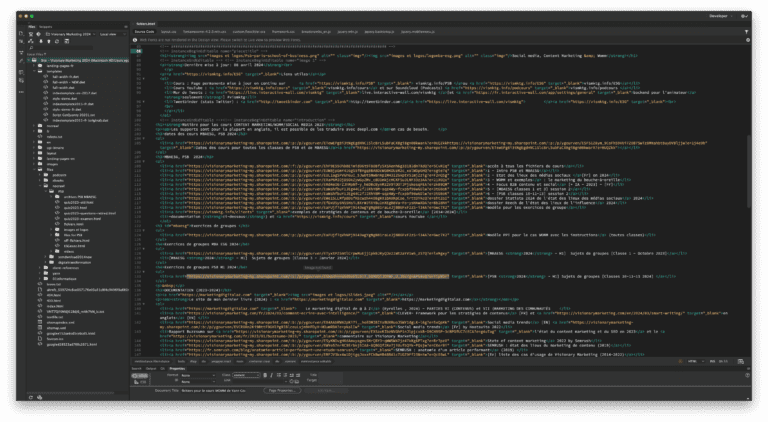Click the Bold formatting icon in Properties
This screenshot has height=422, width=768.
pos(265,375)
